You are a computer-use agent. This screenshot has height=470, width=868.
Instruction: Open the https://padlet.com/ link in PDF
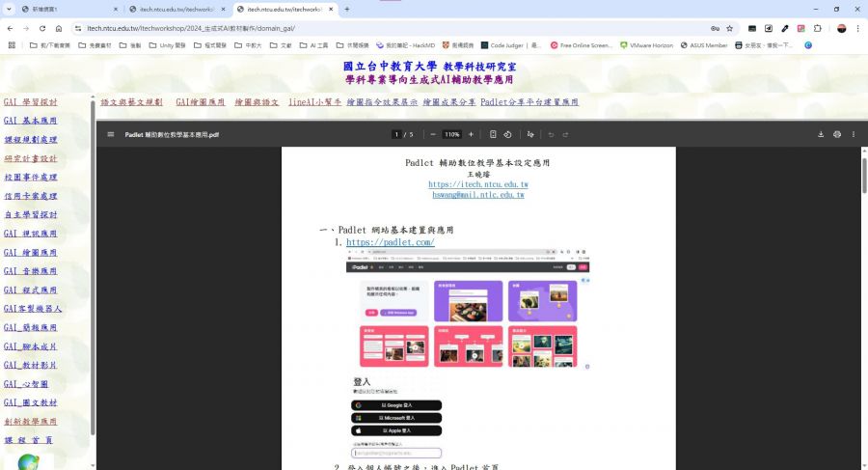(391, 242)
